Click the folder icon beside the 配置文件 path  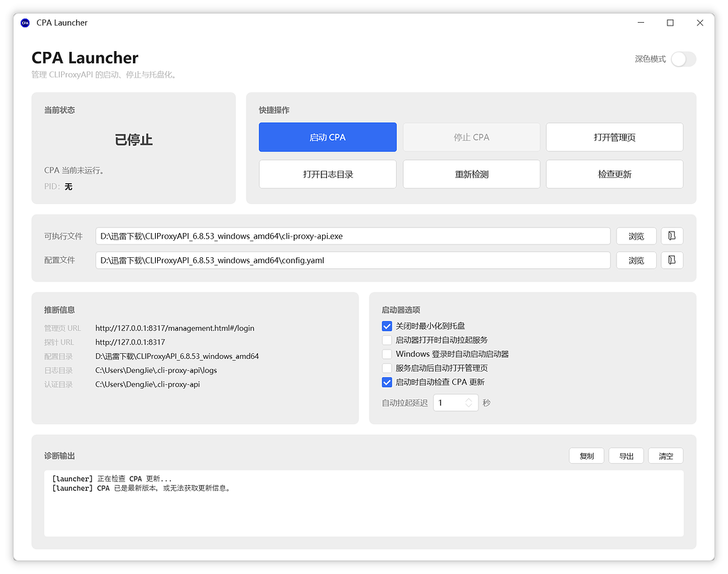click(x=672, y=260)
